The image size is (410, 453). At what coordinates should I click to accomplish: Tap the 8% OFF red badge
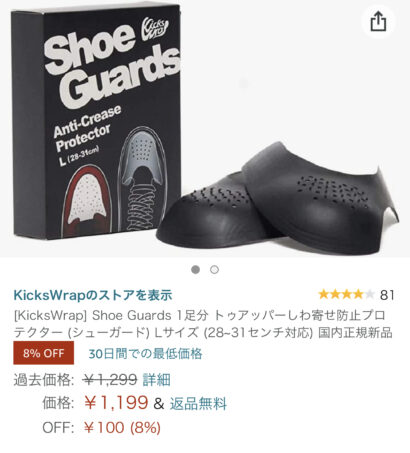(44, 353)
